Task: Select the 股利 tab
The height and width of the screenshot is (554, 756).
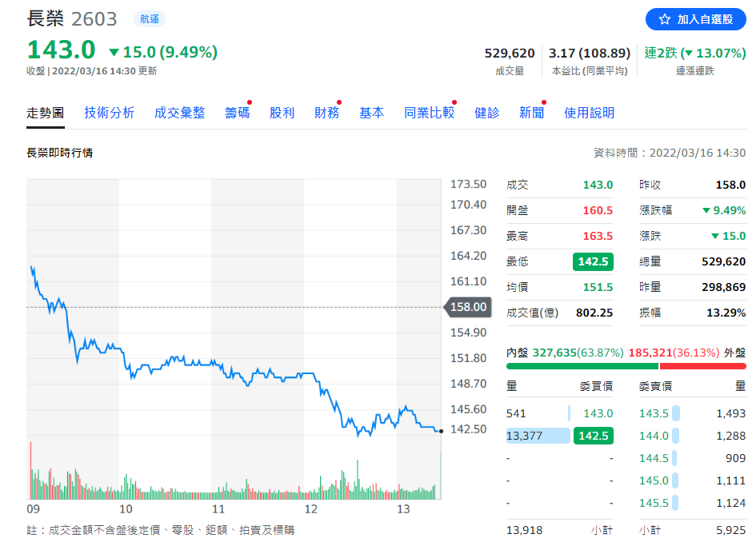Action: 282,113
